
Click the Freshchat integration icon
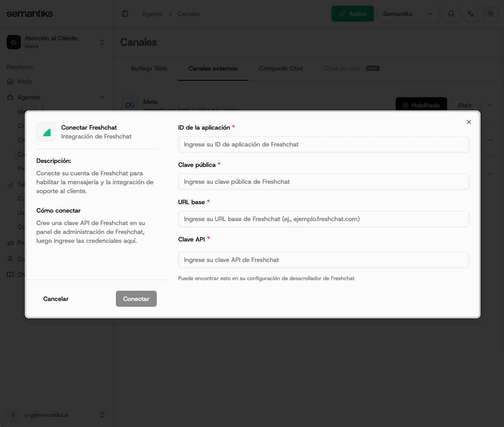tap(46, 132)
